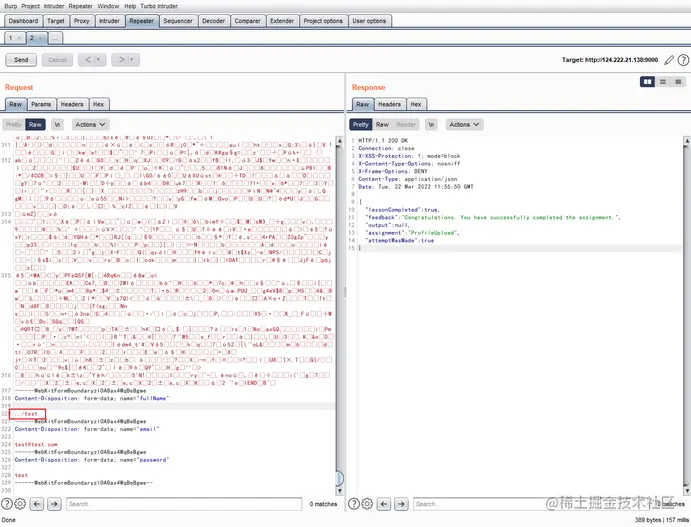Toggle request Raw view
691x527 pixels.
(x=35, y=125)
